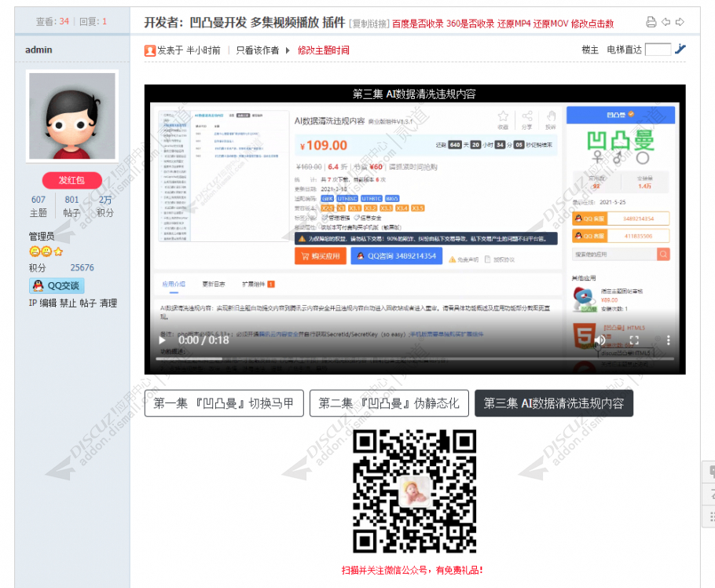Image resolution: width=715 pixels, height=588 pixels.
Task: Open video more options menu
Action: coord(668,340)
